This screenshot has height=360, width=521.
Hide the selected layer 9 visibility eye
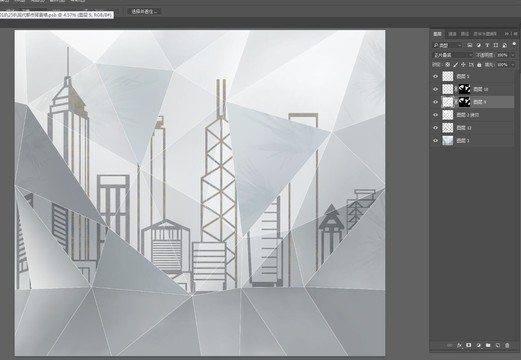[435, 102]
